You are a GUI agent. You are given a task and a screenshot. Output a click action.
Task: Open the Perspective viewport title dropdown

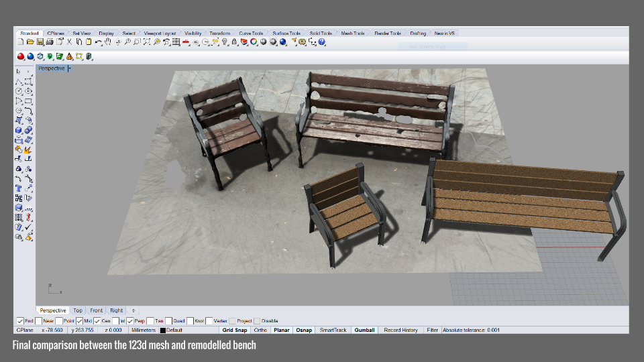tap(70, 68)
